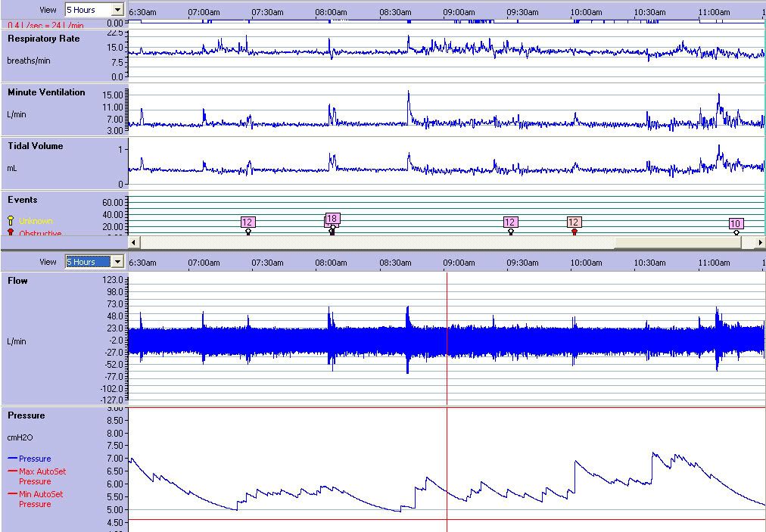This screenshot has width=766, height=532.
Task: Click "07:00am" on the lower time axis
Action: pos(204,263)
